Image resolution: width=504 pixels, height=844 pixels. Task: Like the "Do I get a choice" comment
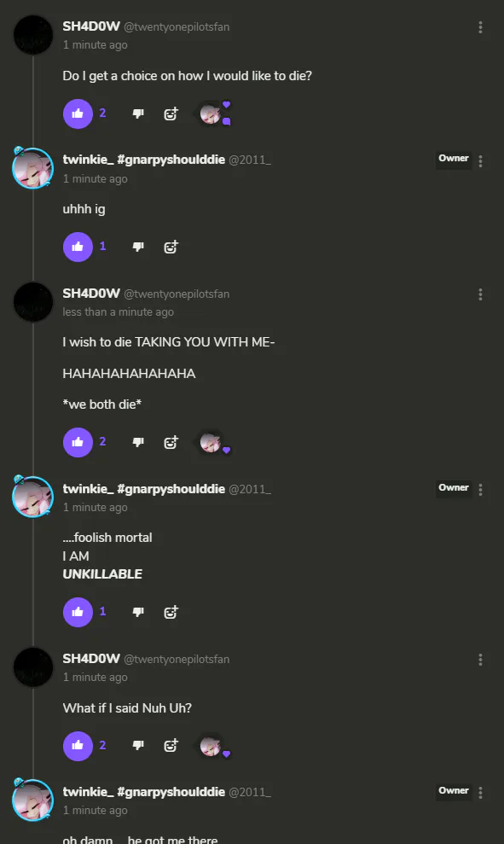78,114
